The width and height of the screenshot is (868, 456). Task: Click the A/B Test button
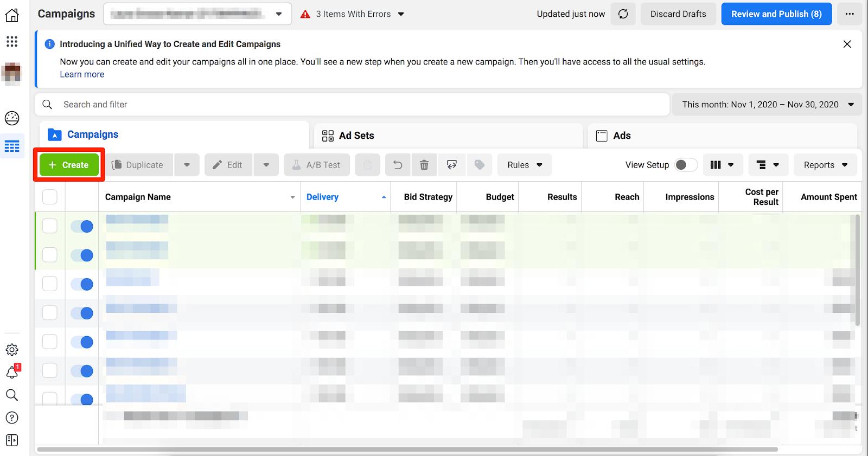click(x=317, y=165)
